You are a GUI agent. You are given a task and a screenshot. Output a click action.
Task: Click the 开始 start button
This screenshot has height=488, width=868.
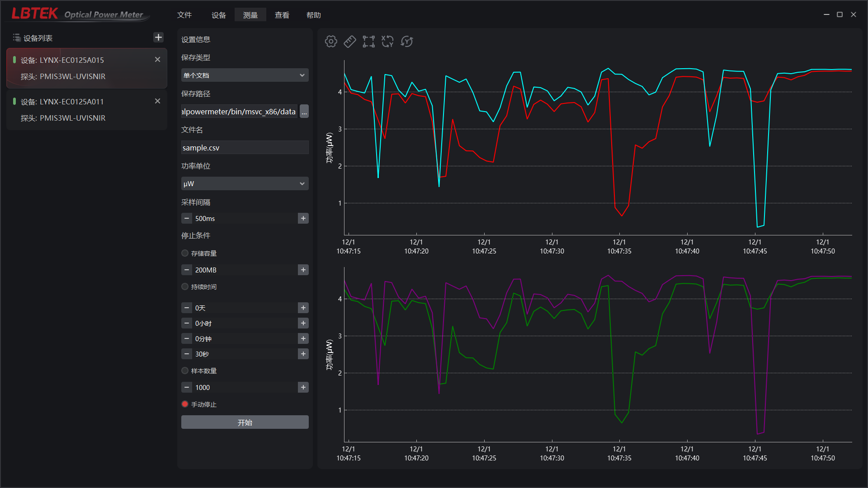click(x=245, y=422)
